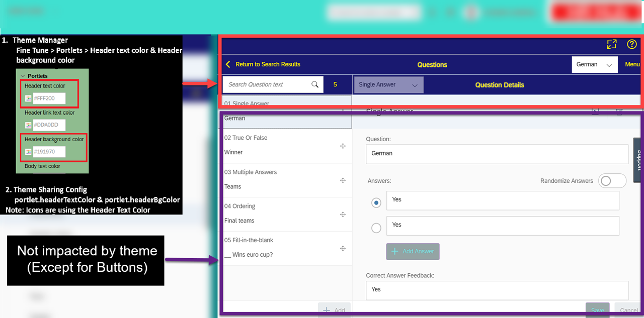The image size is (644, 318).
Task: Click the Add button below the question list
Action: click(x=334, y=310)
